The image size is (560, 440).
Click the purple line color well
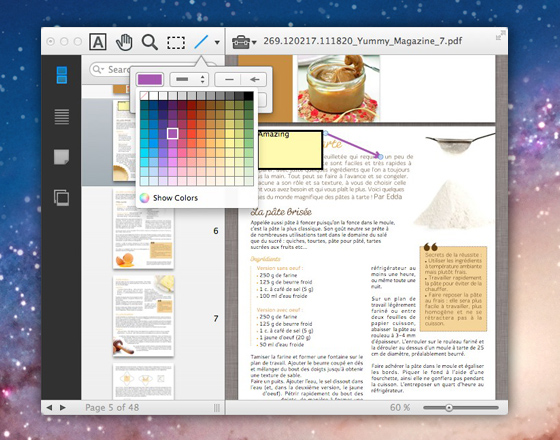pyautogui.click(x=150, y=79)
